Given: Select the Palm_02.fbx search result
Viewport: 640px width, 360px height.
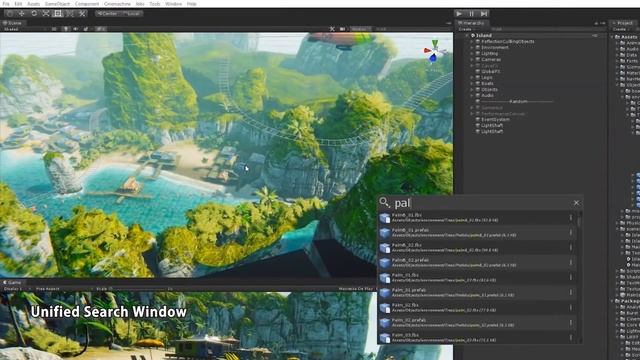Looking at the screenshot, I should click(477, 308).
